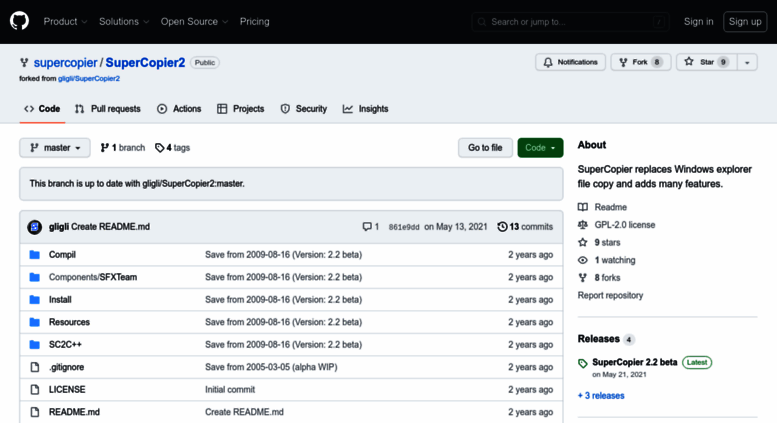Open the Pricing page

(255, 22)
